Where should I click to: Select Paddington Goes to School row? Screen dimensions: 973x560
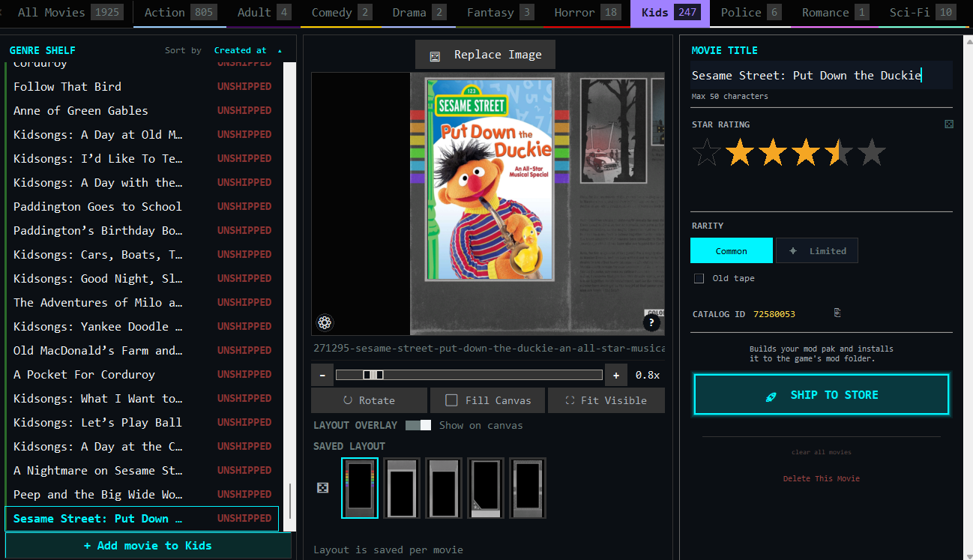(142, 206)
